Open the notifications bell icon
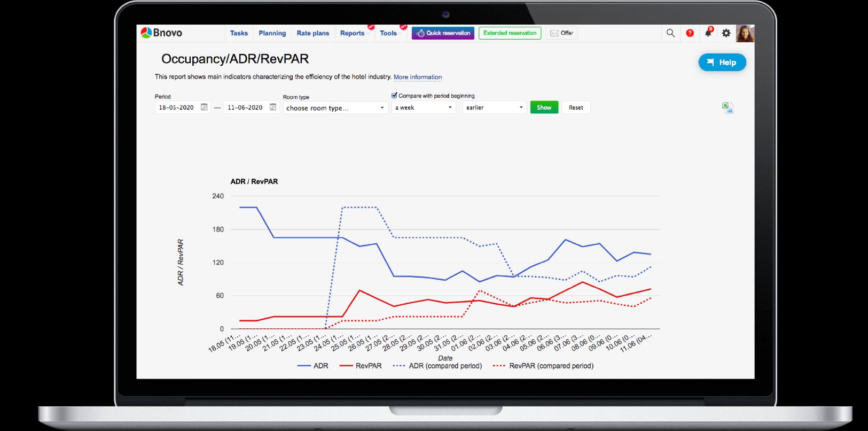This screenshot has width=868, height=431. coord(708,33)
